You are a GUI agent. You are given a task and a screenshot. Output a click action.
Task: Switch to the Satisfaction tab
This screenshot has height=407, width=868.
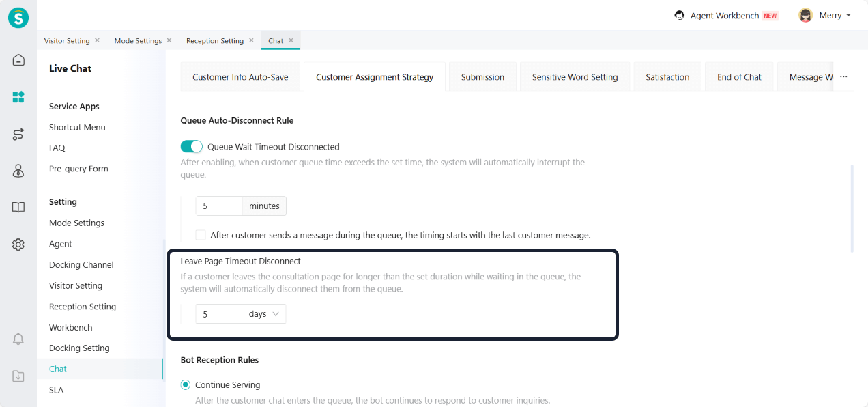point(667,77)
